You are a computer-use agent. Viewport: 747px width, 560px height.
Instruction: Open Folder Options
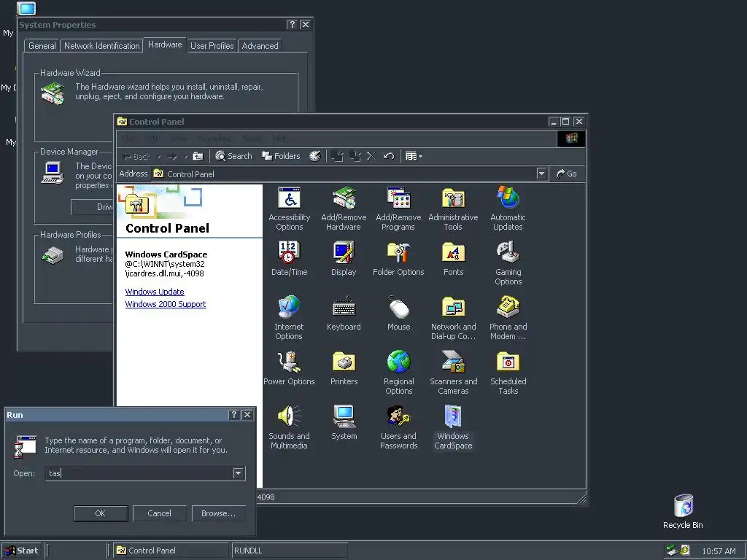click(398, 259)
